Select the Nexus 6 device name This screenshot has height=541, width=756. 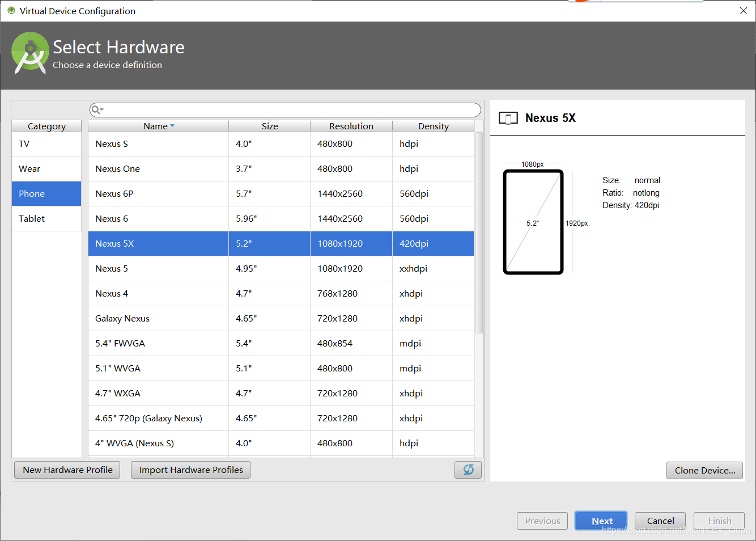point(112,219)
